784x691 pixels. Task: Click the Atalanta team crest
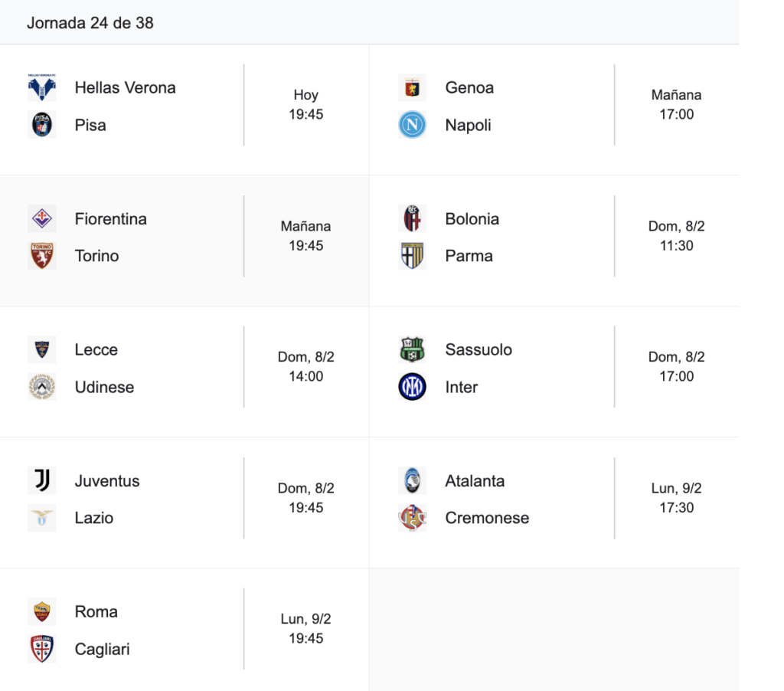point(412,481)
